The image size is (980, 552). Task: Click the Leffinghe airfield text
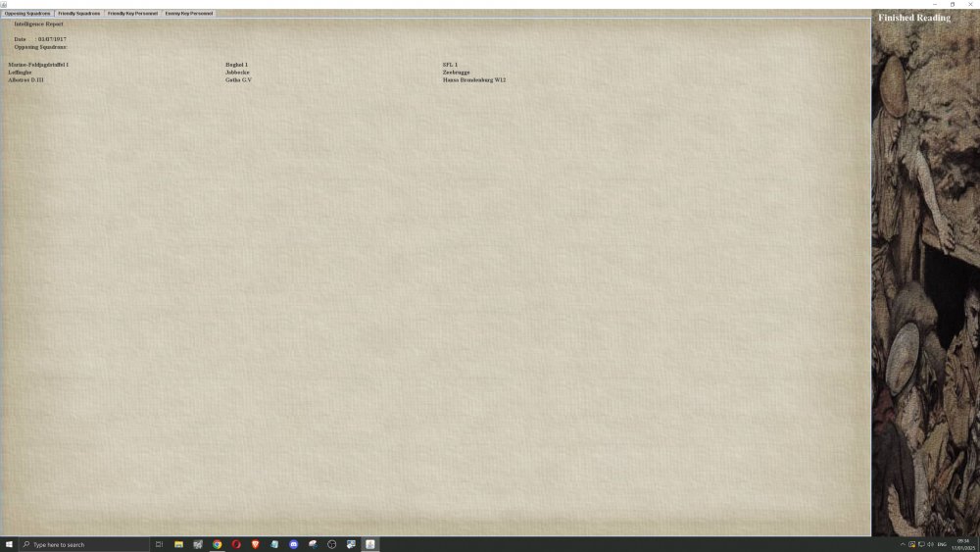tap(20, 73)
